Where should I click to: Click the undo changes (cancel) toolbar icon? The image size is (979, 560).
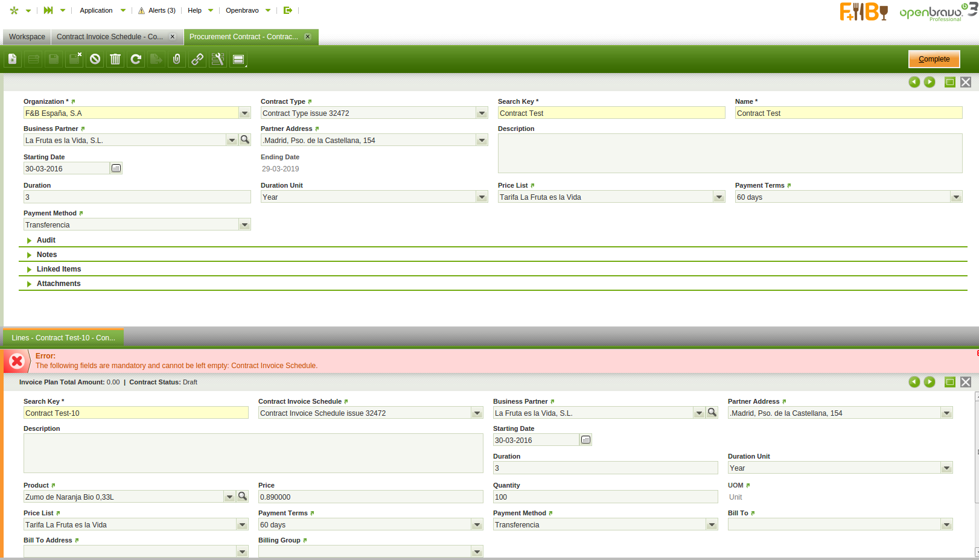click(x=95, y=59)
